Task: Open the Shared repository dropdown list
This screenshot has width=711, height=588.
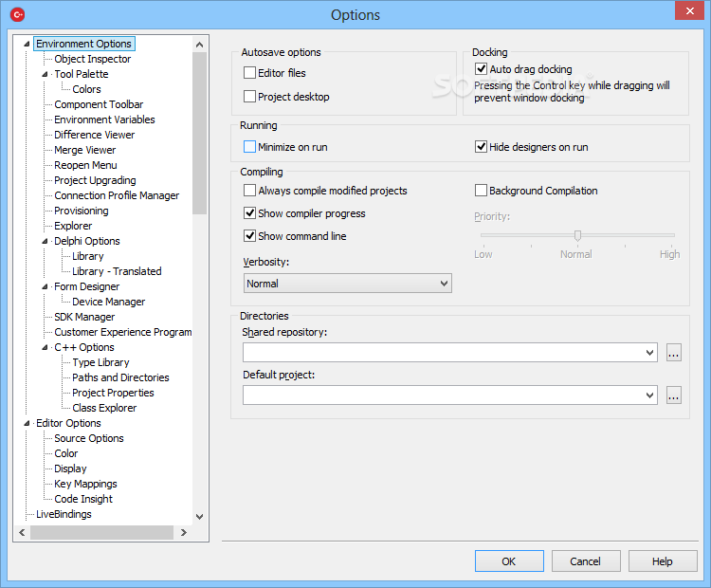Action: point(649,353)
